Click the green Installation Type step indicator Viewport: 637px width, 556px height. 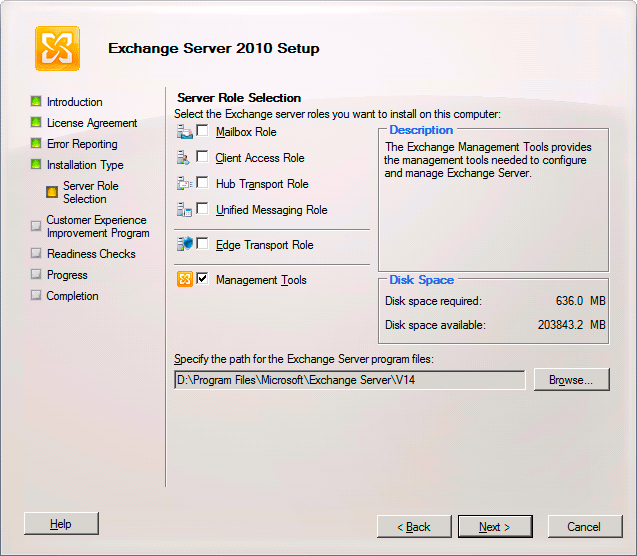[36, 164]
